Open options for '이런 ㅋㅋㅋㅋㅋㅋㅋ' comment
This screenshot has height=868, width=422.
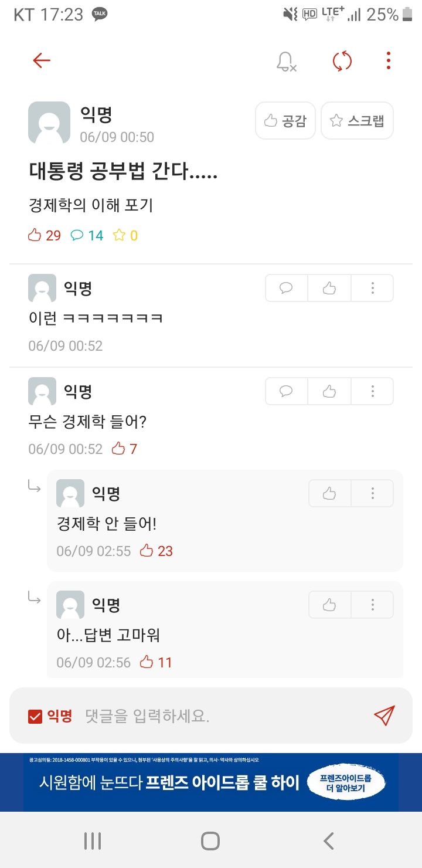point(372,288)
